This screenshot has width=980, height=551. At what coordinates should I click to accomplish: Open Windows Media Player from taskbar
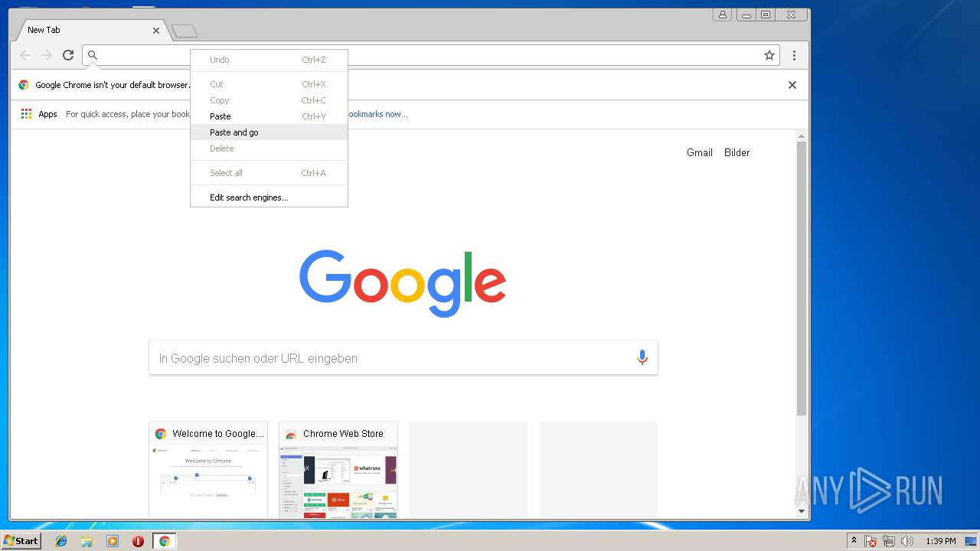(113, 541)
